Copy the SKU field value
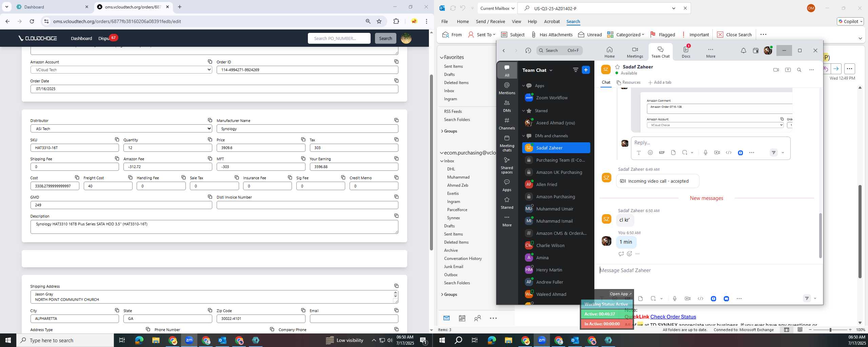The image size is (868, 347). (x=117, y=140)
